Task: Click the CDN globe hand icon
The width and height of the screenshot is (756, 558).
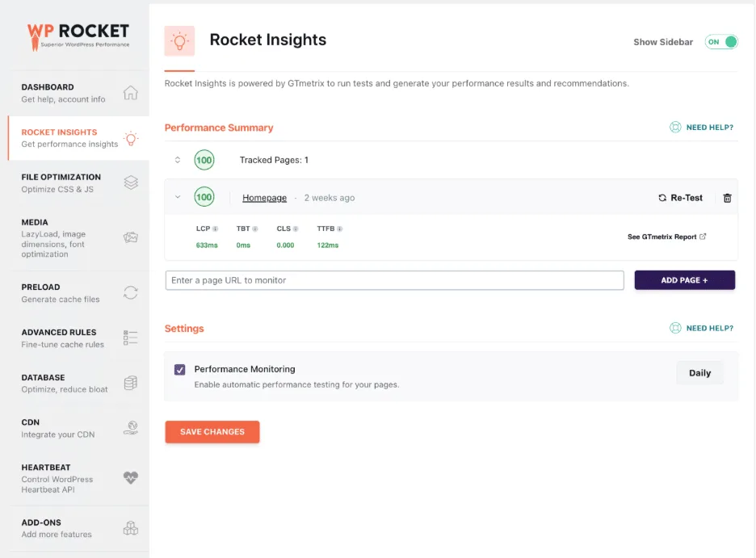Action: [x=131, y=428]
